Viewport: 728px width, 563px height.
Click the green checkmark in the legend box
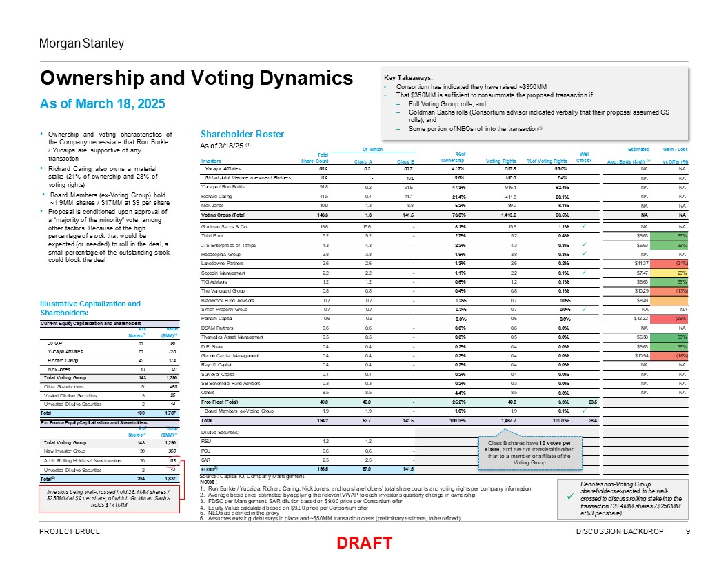(x=569, y=497)
